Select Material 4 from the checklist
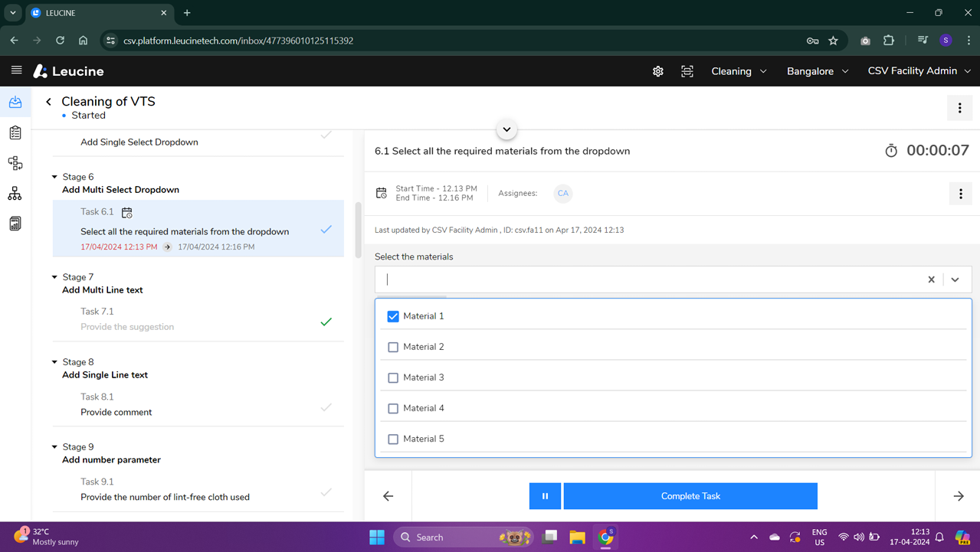 393,408
